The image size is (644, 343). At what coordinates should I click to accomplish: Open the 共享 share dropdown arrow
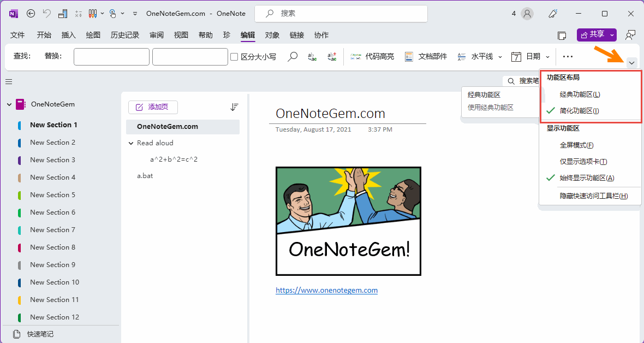(612, 36)
